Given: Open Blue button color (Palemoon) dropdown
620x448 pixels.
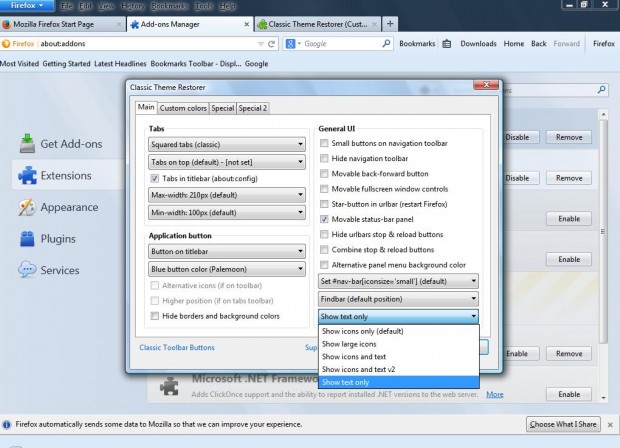Looking at the screenshot, I should click(x=227, y=269).
